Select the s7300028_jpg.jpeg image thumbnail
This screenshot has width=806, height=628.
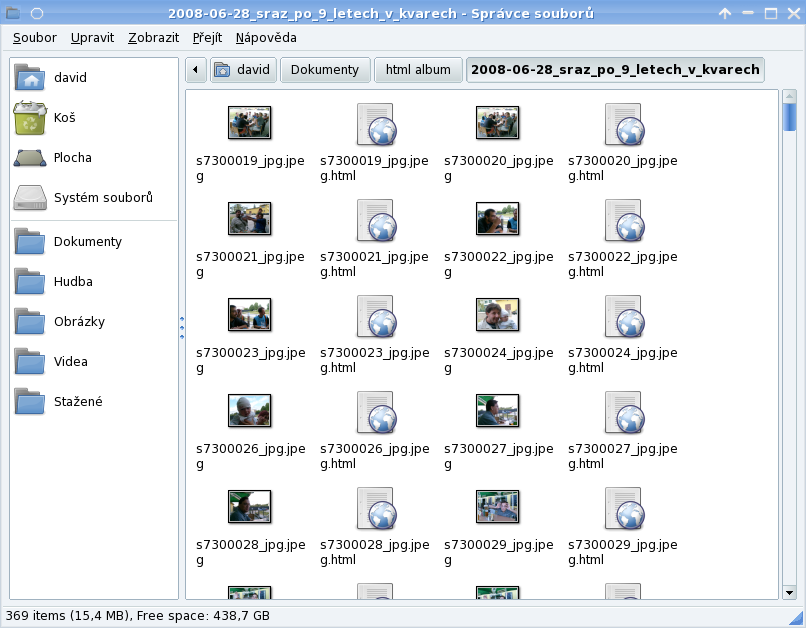coord(249,507)
